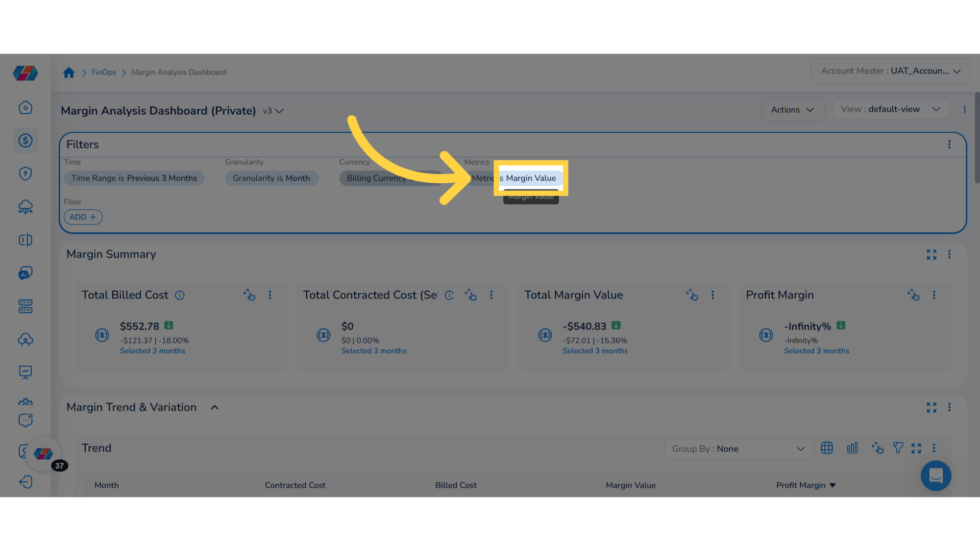
Task: Click Selected 3 months under Total Billed Cost
Action: point(153,351)
